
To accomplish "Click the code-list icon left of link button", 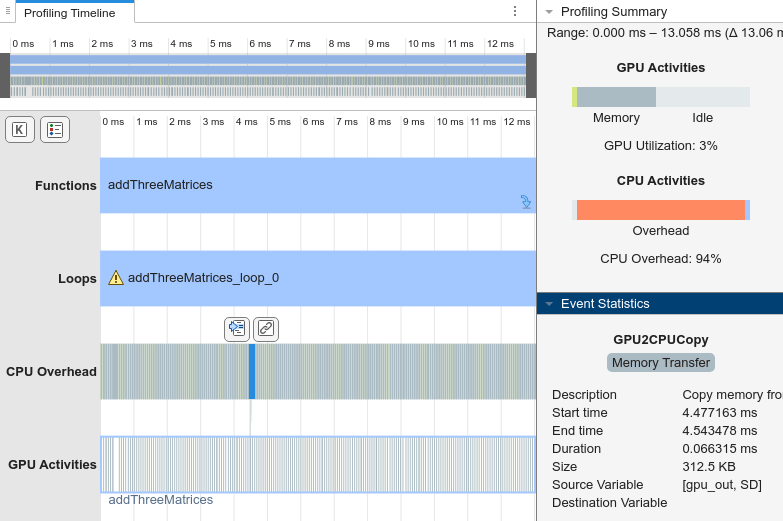I will pos(237,328).
